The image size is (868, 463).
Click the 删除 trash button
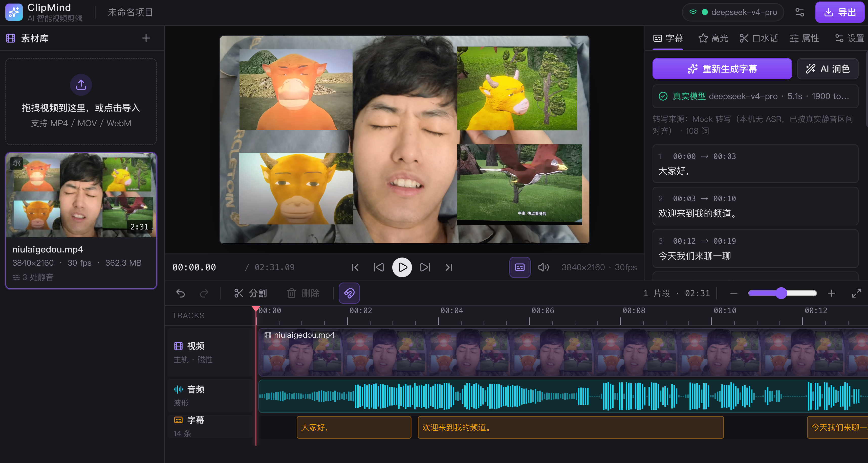[303, 293]
